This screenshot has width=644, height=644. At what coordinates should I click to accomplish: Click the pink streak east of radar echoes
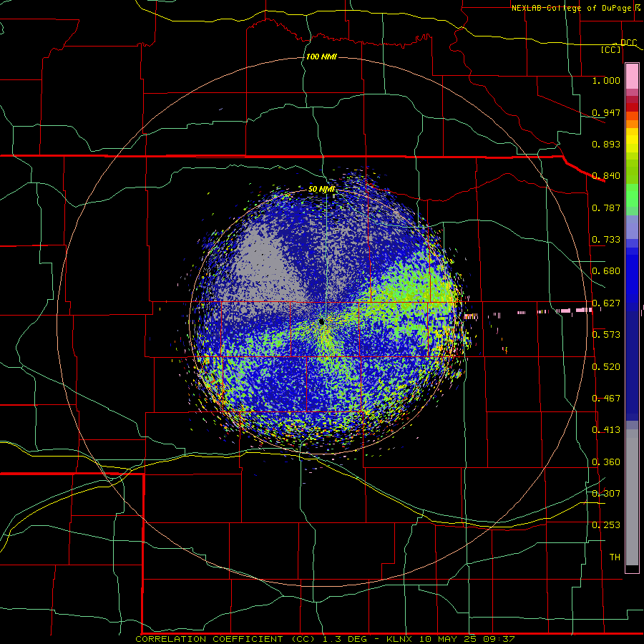pos(575,311)
